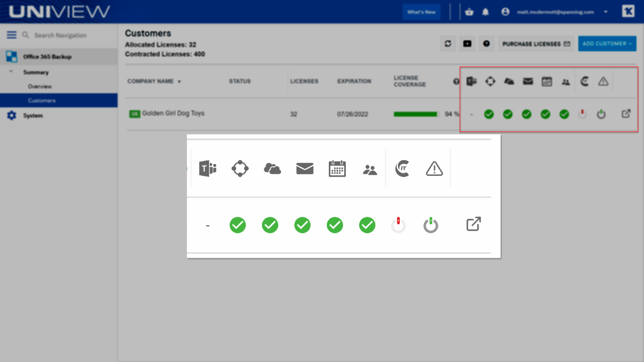Viewport: 644px width, 362px height.
Task: Click the Company Name column header
Action: click(150, 81)
